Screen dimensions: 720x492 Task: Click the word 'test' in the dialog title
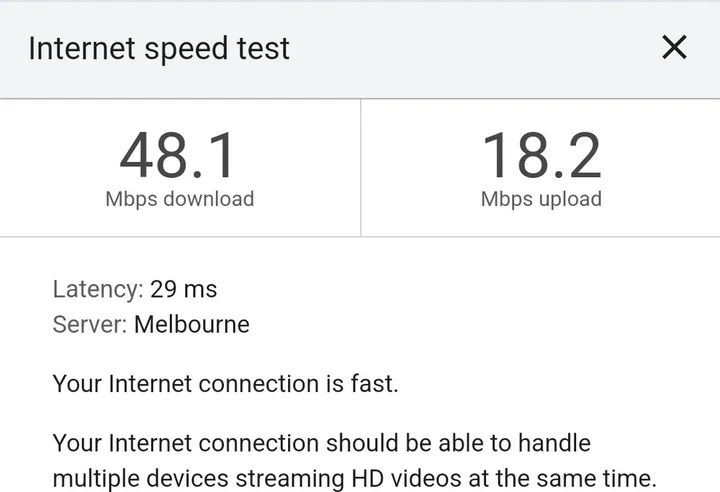pos(262,48)
